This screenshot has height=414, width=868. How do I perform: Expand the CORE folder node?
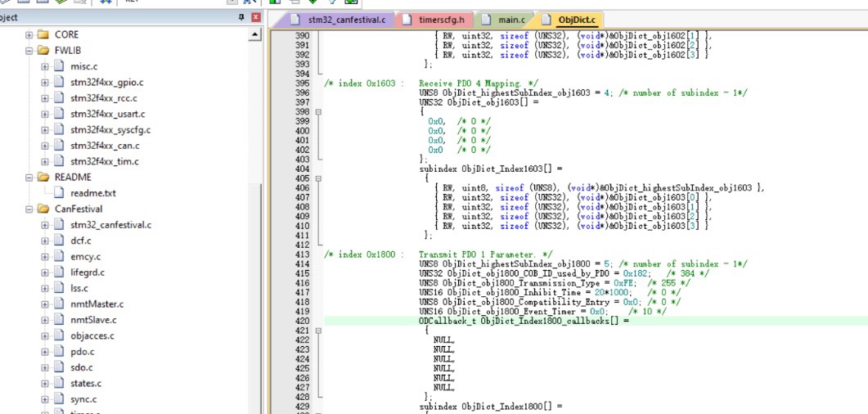[x=29, y=35]
